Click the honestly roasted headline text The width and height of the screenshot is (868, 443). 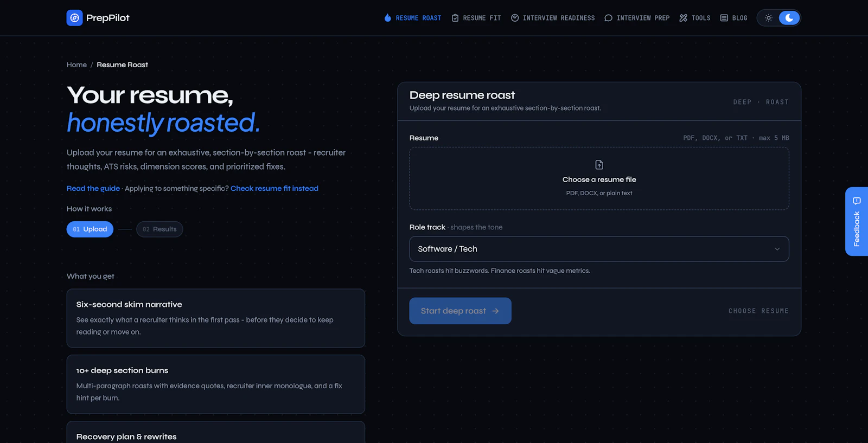pos(163,123)
